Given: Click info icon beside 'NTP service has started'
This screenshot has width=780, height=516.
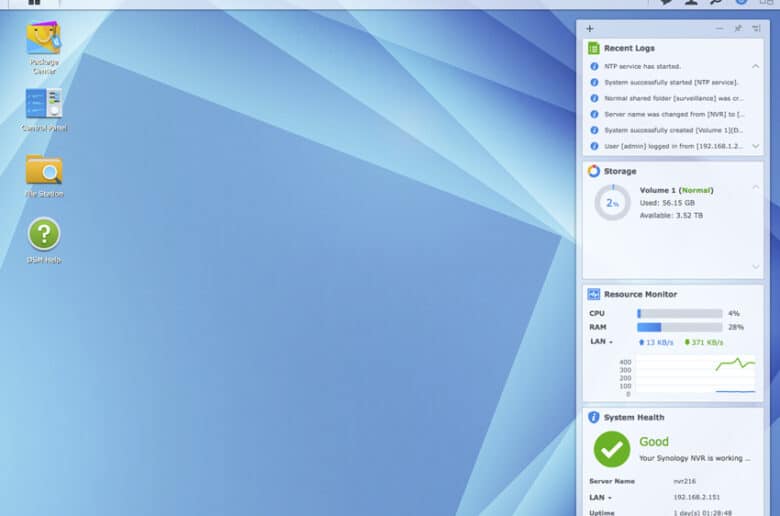Looking at the screenshot, I should pyautogui.click(x=594, y=66).
